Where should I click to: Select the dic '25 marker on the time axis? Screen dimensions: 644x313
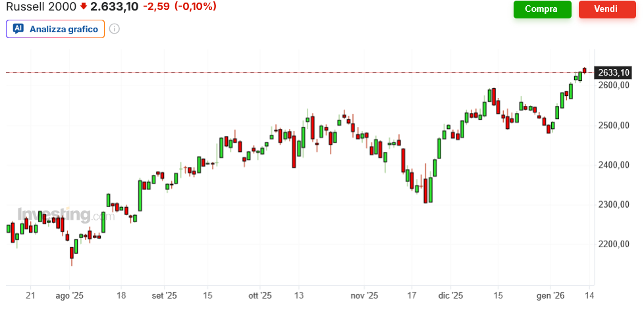coord(451,295)
